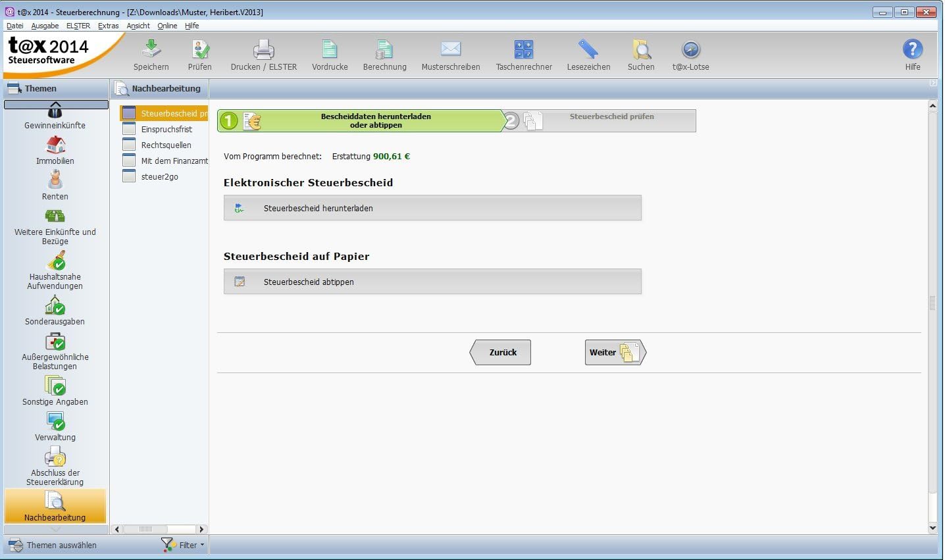This screenshot has width=945, height=560.
Task: Select the Rechtsquellen list item
Action: pos(166,145)
